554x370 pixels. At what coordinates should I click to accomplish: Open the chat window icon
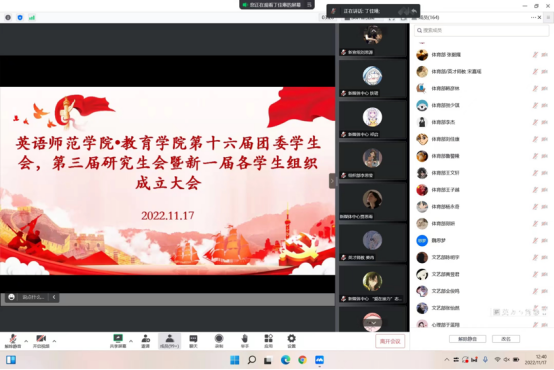[193, 341]
